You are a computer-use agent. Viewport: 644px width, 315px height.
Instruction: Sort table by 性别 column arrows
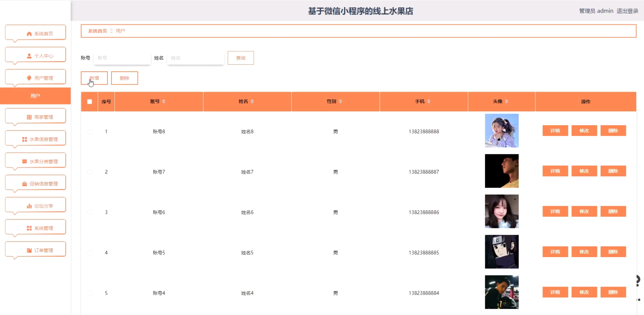pyautogui.click(x=340, y=102)
